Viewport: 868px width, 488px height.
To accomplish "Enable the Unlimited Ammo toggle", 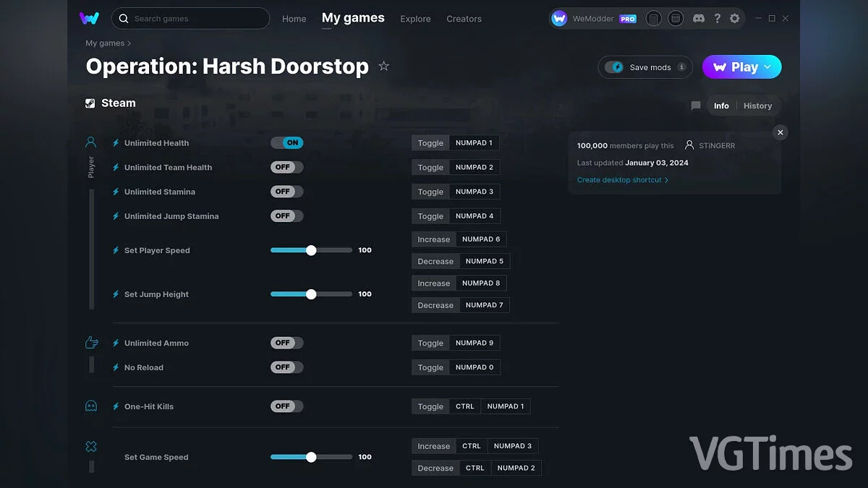I will pyautogui.click(x=286, y=343).
